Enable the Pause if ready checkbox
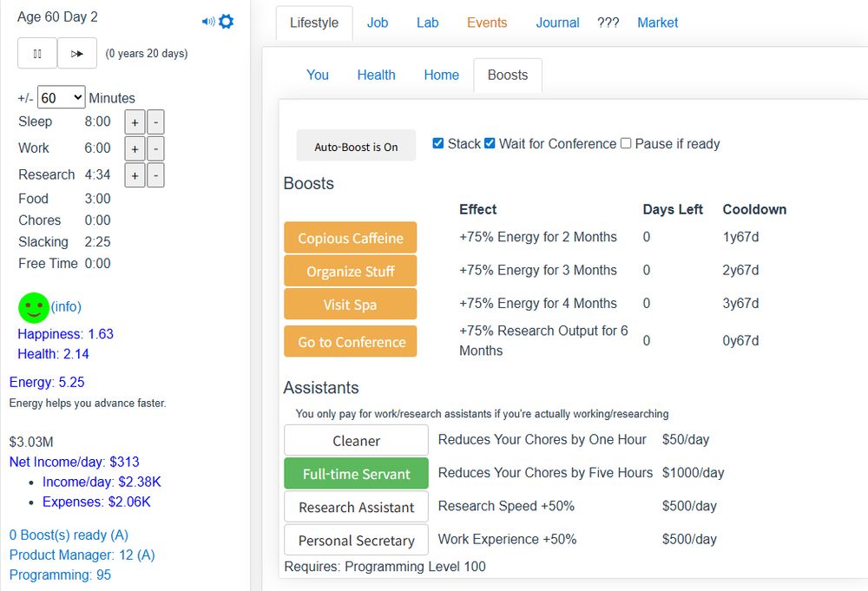Viewport: 868px width, 591px height. 626,143
